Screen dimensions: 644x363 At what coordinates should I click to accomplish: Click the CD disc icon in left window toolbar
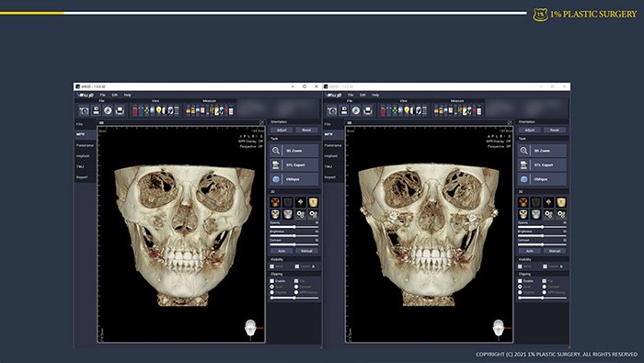[108, 111]
